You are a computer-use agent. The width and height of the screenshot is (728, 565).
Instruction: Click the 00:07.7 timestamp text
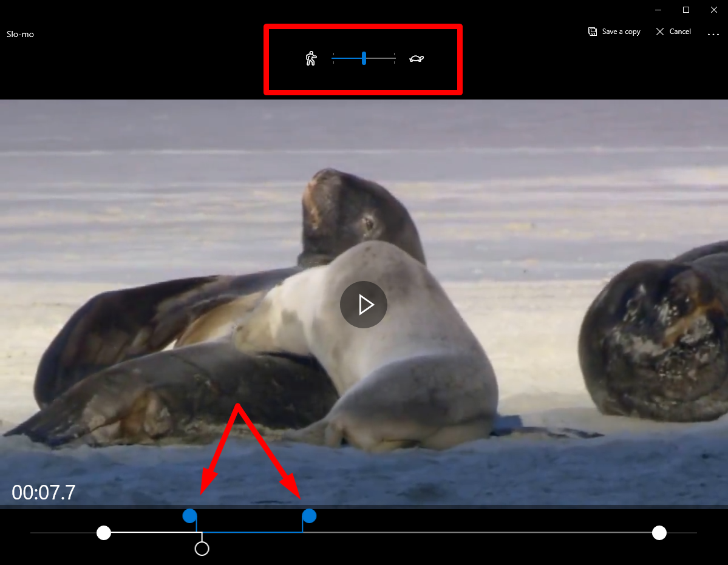tap(44, 493)
